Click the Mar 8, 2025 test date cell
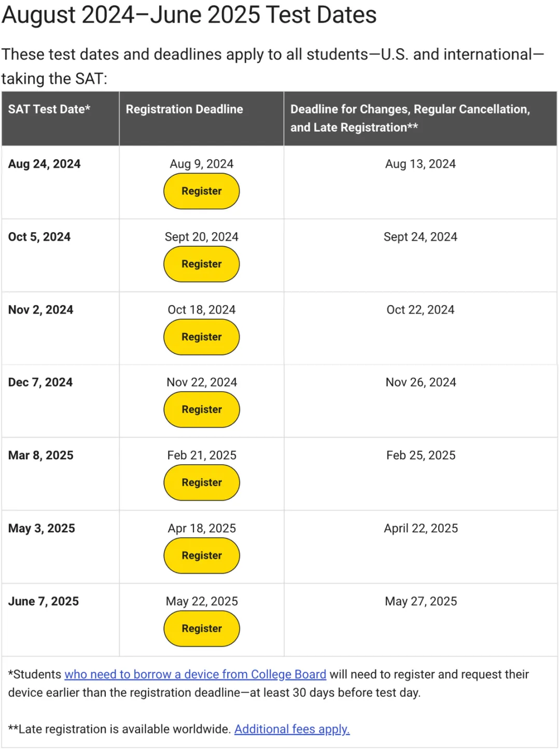Image resolution: width=560 pixels, height=750 pixels. (41, 456)
